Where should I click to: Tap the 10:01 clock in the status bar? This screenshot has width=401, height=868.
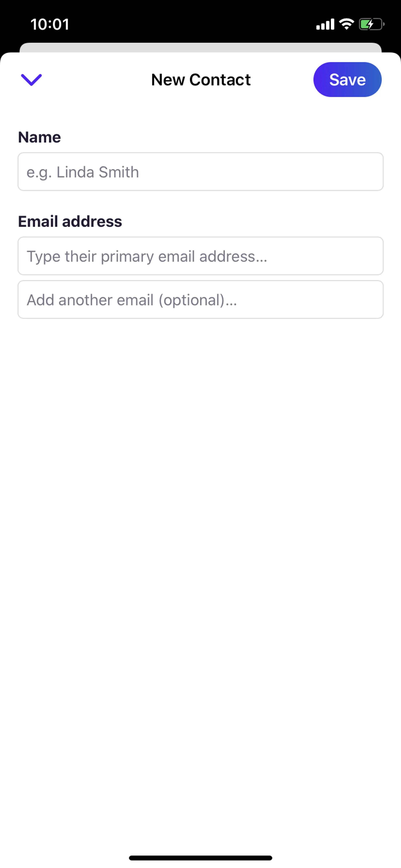[50, 24]
